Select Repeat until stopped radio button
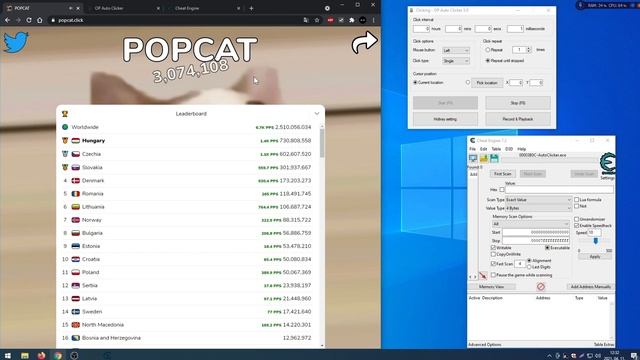This screenshot has width=640, height=360. click(487, 60)
